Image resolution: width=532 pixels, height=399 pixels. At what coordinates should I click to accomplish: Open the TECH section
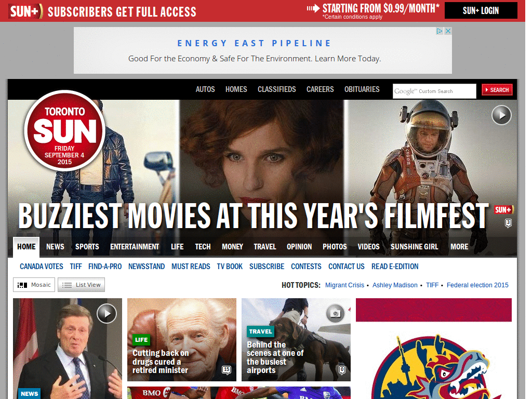(203, 247)
